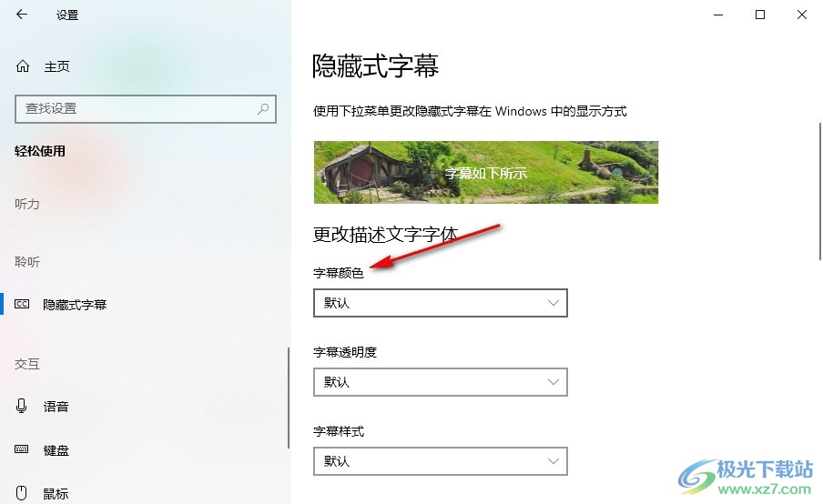
Task: Expand the caption color dropdown
Action: coord(441,303)
